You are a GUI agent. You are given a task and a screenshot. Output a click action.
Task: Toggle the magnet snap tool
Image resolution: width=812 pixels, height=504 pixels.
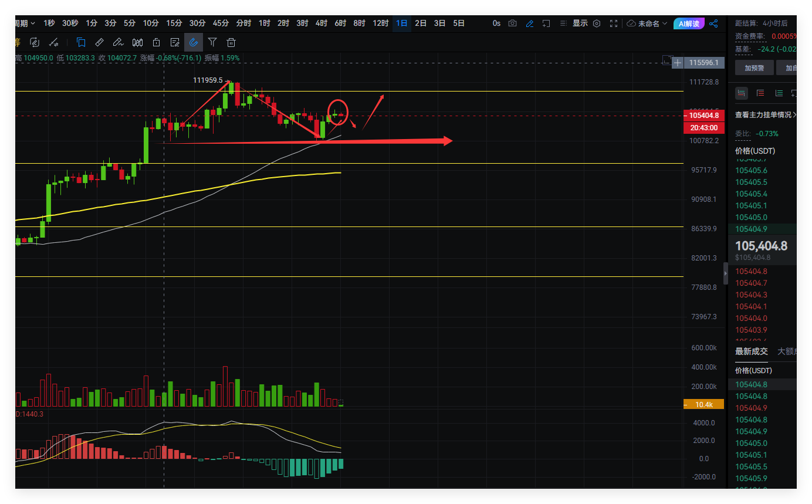click(x=194, y=42)
